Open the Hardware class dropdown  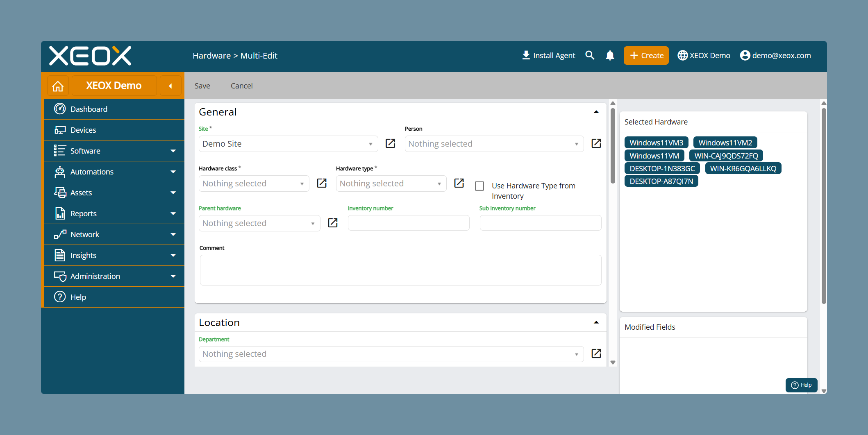click(x=254, y=184)
